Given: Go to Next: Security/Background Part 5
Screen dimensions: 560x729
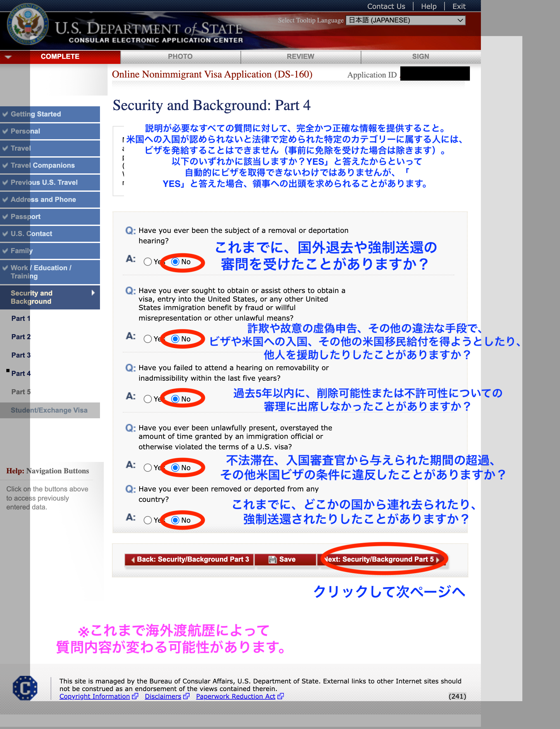Looking at the screenshot, I should coord(382,559).
